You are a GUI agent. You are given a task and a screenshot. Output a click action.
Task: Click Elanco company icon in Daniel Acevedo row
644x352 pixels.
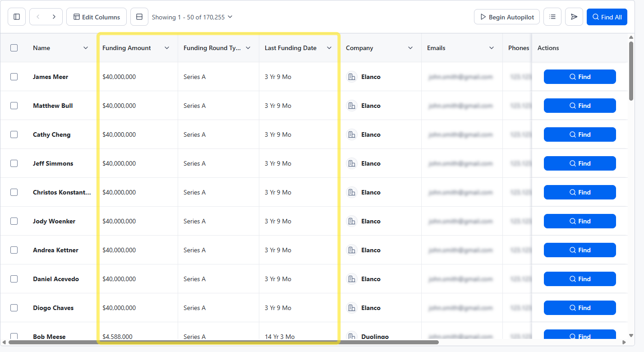352,279
